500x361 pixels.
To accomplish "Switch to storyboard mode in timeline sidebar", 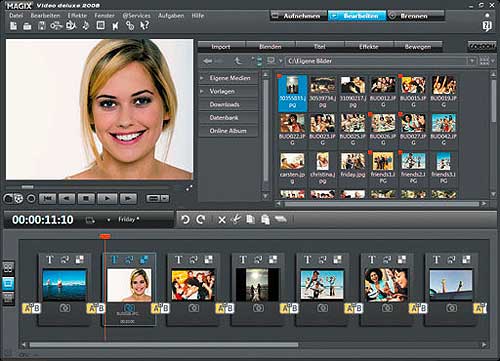I will (8, 283).
